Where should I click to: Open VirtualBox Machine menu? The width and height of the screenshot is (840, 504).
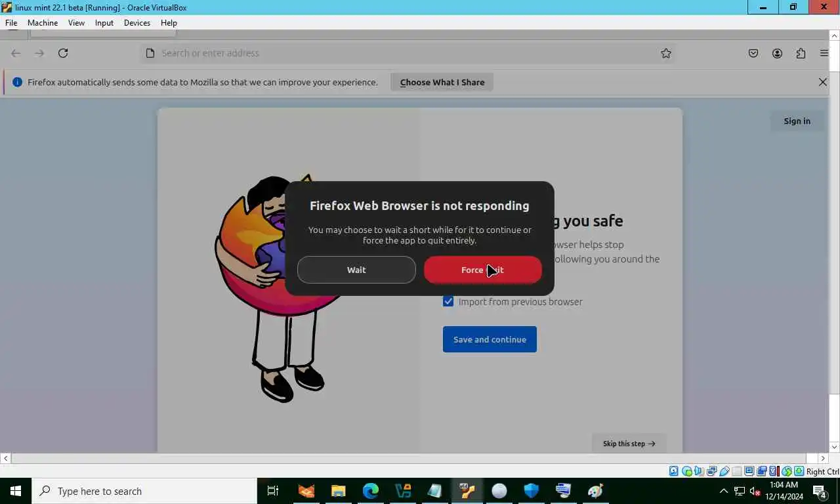43,22
